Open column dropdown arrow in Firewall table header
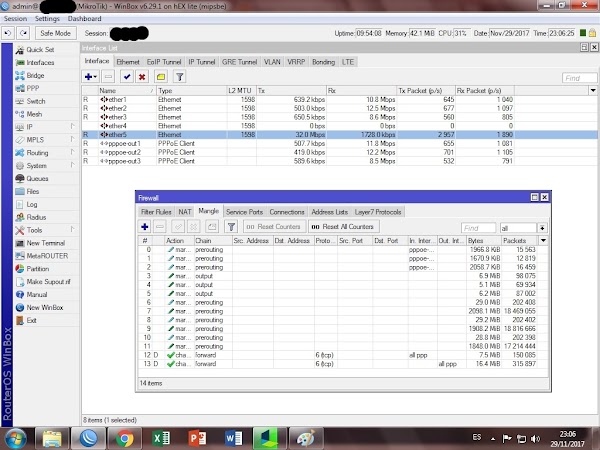This screenshot has width=600, height=450. pyautogui.click(x=543, y=241)
